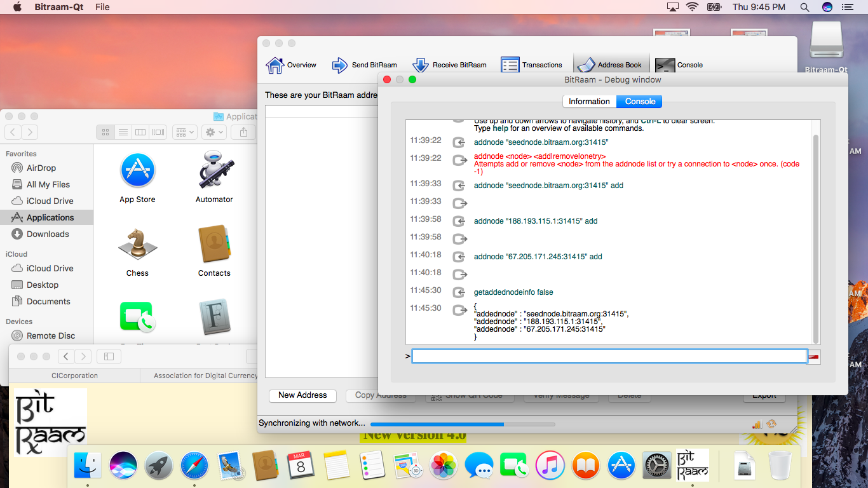Switch Finder to icon view
868x488 pixels.
[105, 132]
